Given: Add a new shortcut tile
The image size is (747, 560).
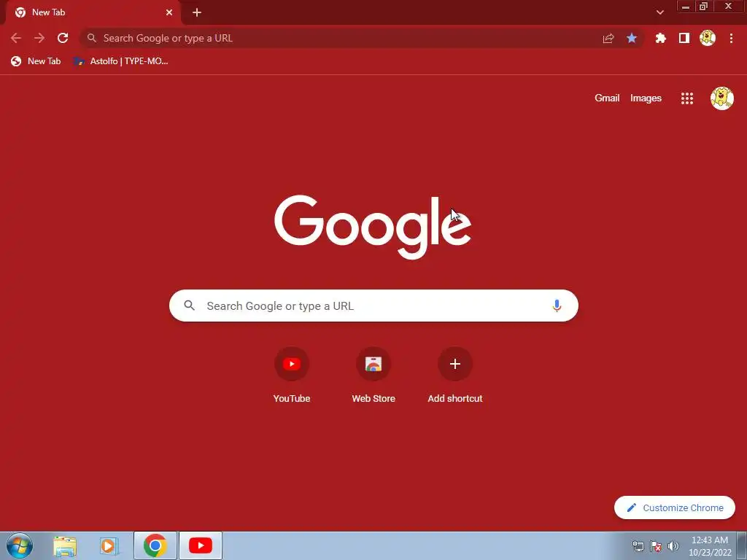Looking at the screenshot, I should pos(455,376).
